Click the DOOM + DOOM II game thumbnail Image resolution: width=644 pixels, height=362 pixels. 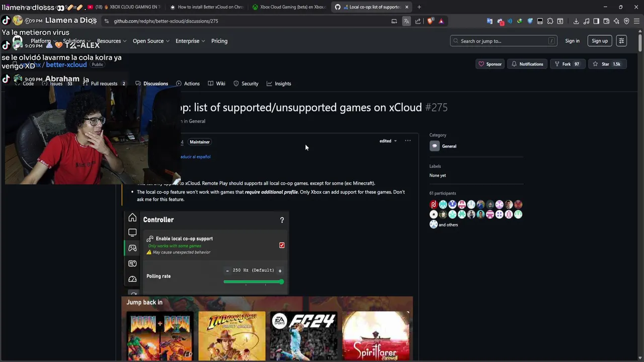point(160,336)
